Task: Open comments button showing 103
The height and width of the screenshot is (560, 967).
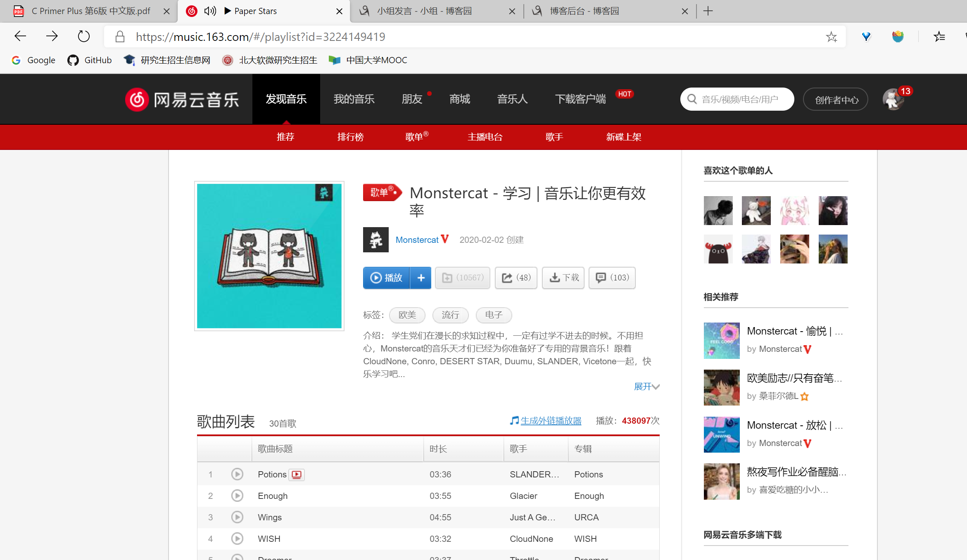Action: [612, 278]
